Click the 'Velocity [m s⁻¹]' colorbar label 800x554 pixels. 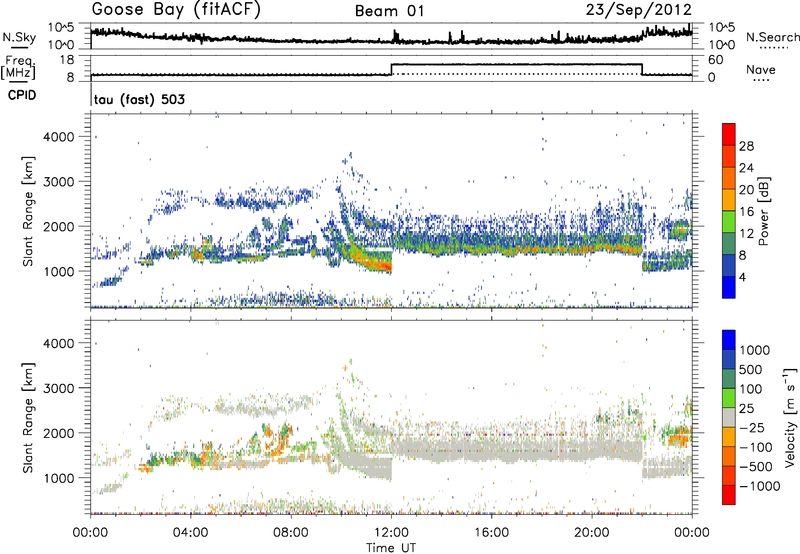click(790, 417)
